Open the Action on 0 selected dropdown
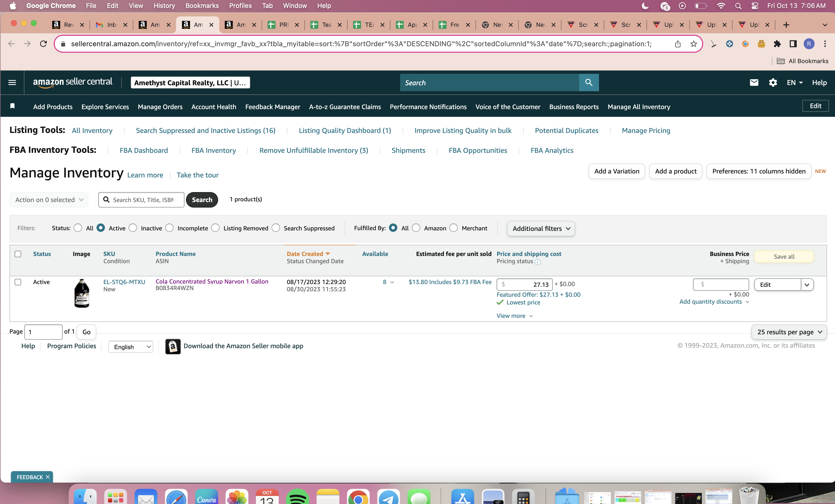This screenshot has width=835, height=504. point(49,200)
